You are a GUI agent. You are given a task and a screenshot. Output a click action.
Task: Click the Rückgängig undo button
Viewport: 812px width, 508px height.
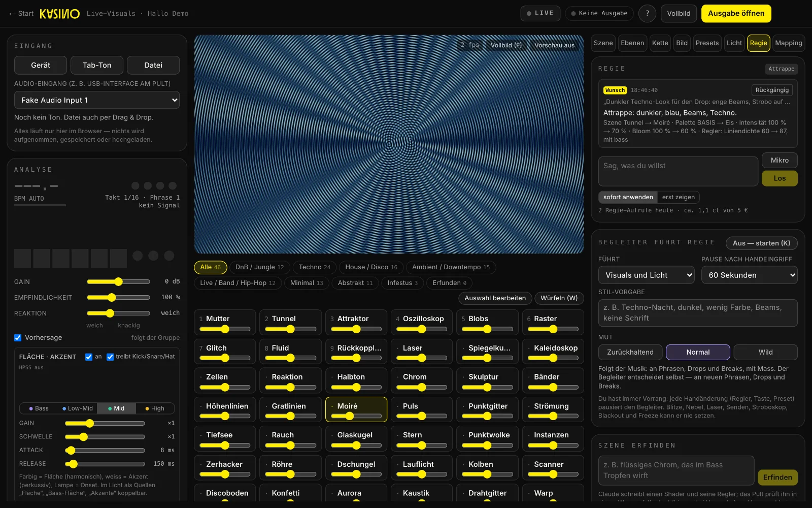coord(772,90)
